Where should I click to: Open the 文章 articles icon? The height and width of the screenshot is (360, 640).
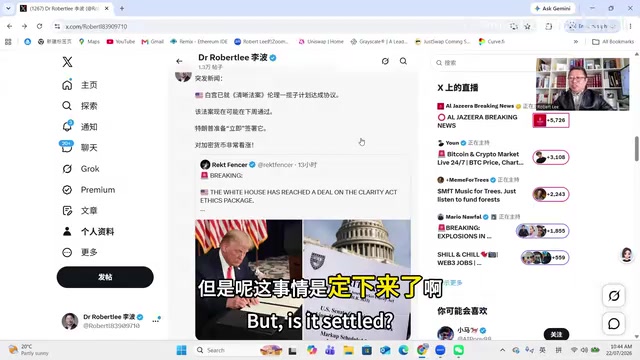(x=67, y=210)
